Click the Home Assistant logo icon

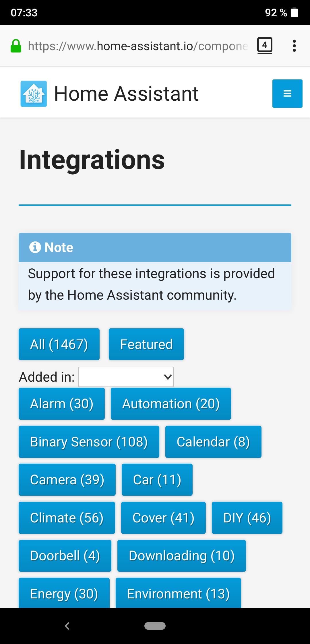pyautogui.click(x=33, y=93)
